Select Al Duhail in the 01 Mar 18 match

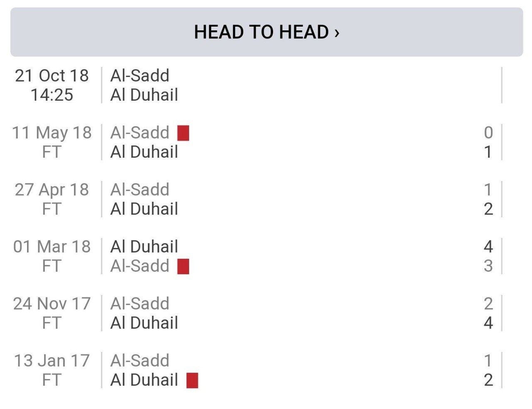(144, 247)
